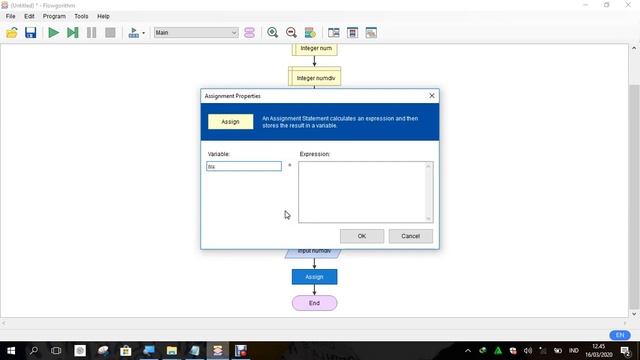Click the yellow Assign shape in dialog header
The height and width of the screenshot is (360, 640).
231,122
